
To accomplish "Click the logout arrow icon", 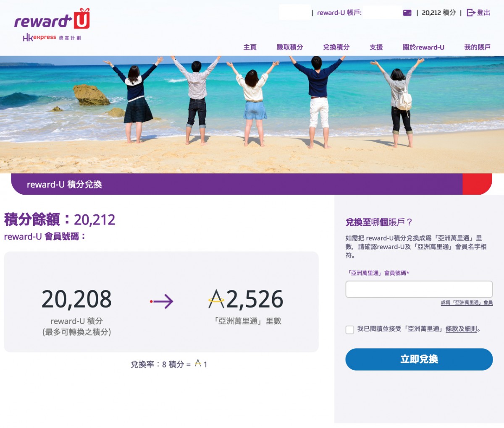I will (x=471, y=13).
